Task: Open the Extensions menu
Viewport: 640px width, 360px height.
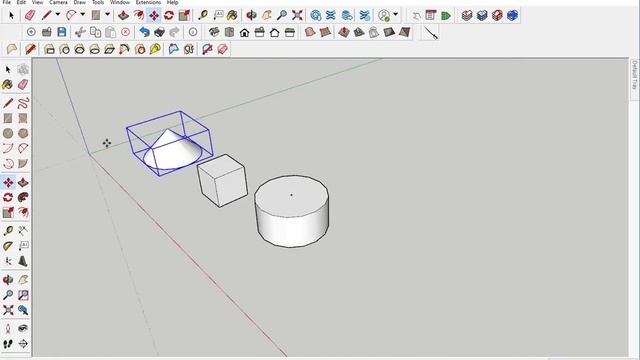Action: (x=148, y=2)
